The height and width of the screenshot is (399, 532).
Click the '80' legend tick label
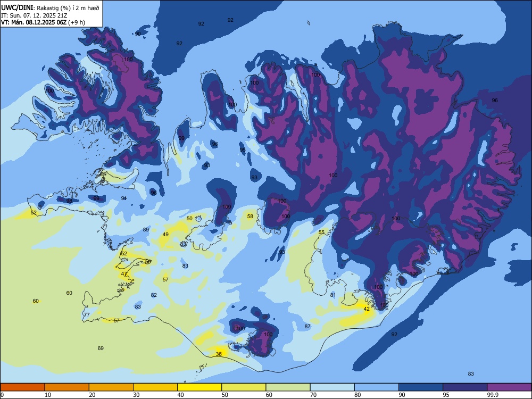tap(358, 395)
